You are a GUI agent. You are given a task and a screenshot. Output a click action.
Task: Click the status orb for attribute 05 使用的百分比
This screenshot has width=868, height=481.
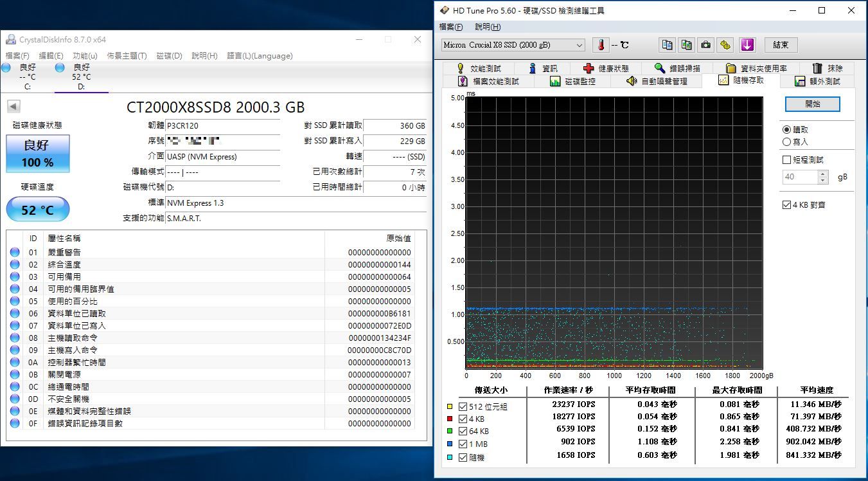[15, 301]
